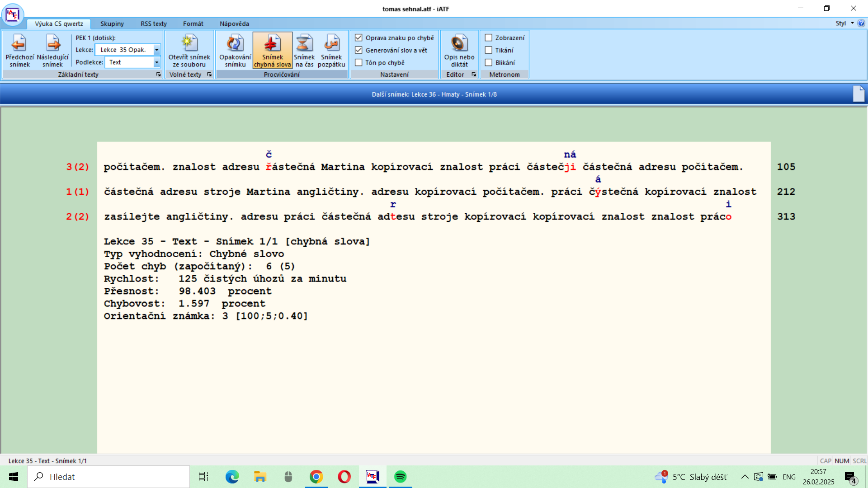The width and height of the screenshot is (868, 488).
Task: Open Spotify from the taskbar
Action: pos(400,477)
